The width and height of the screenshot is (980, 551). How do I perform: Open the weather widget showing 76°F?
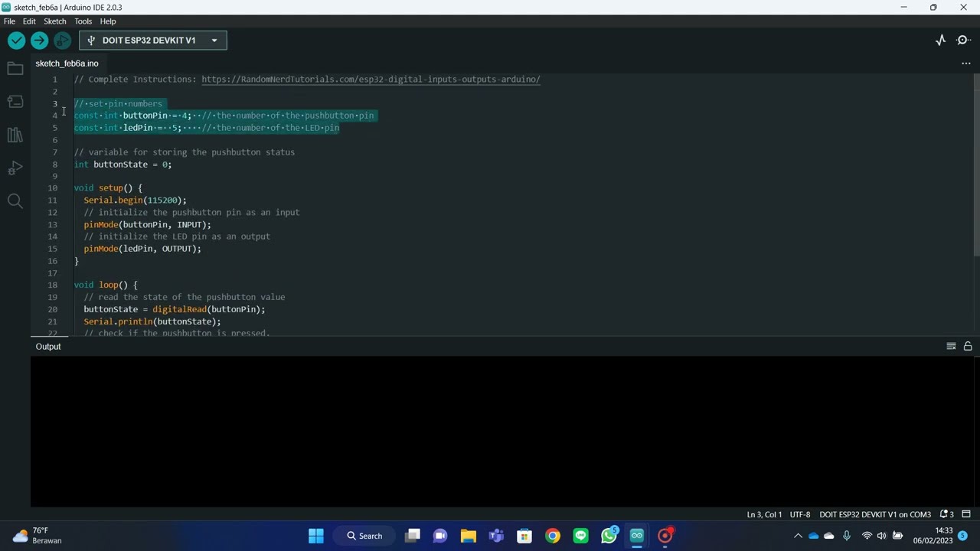tap(37, 536)
